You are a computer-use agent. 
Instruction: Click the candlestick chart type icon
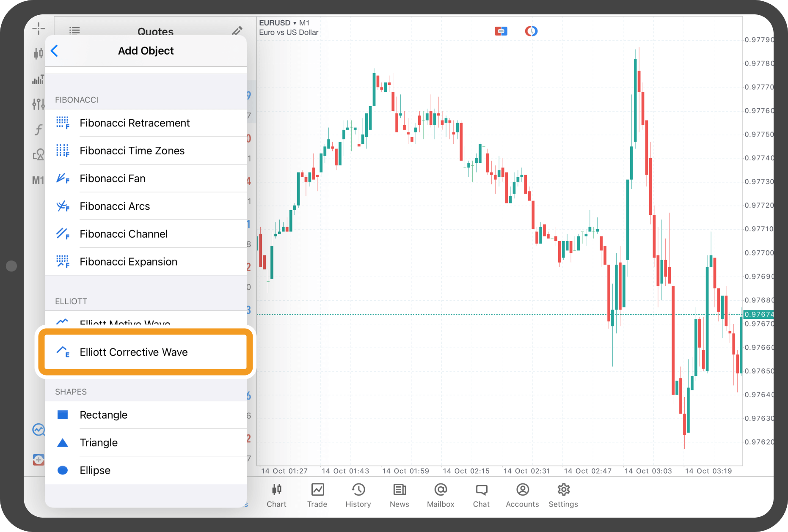pyautogui.click(x=39, y=53)
